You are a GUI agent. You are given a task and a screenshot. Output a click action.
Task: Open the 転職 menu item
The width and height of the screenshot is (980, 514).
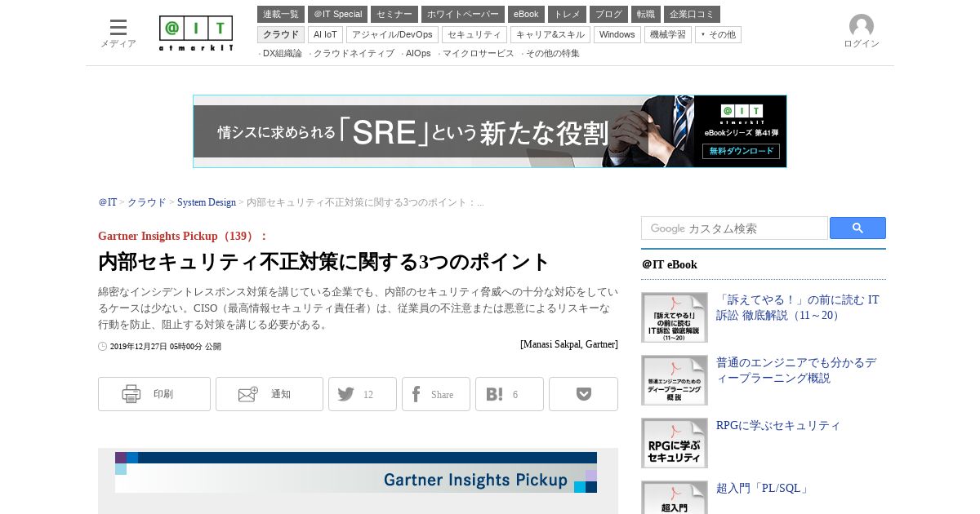pyautogui.click(x=646, y=14)
